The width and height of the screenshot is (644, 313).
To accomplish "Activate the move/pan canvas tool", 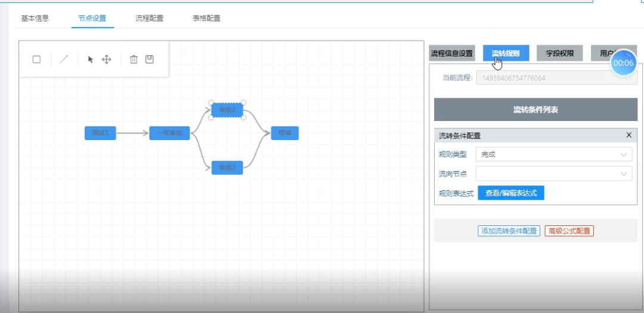I will (107, 59).
